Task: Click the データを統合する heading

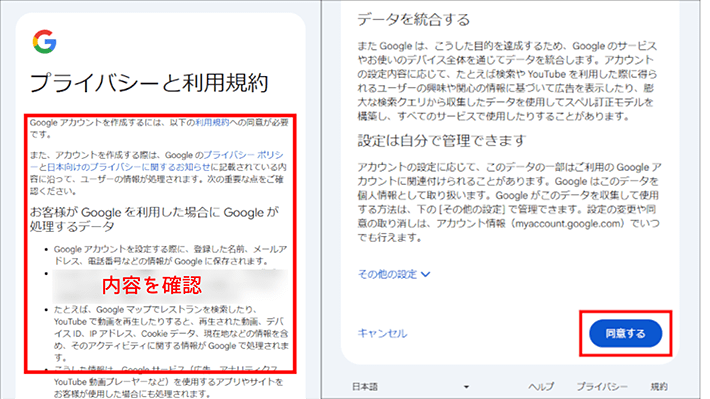Action: coord(414,19)
